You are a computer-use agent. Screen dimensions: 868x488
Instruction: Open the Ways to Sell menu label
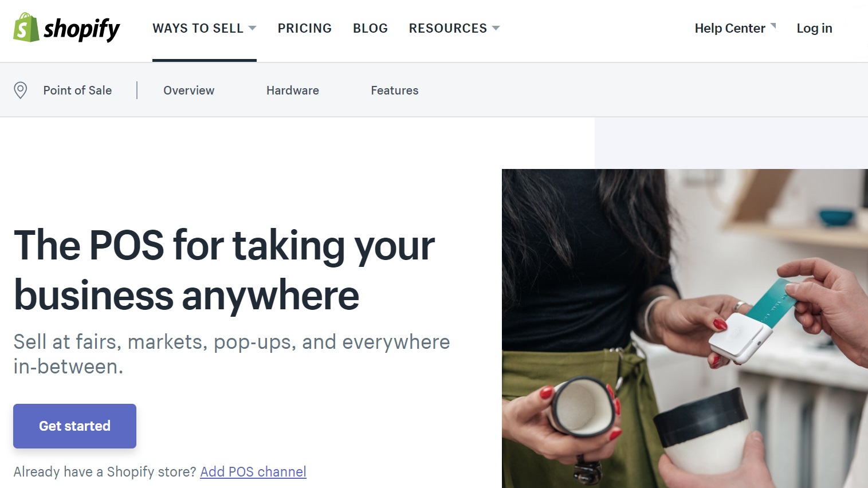click(x=198, y=28)
